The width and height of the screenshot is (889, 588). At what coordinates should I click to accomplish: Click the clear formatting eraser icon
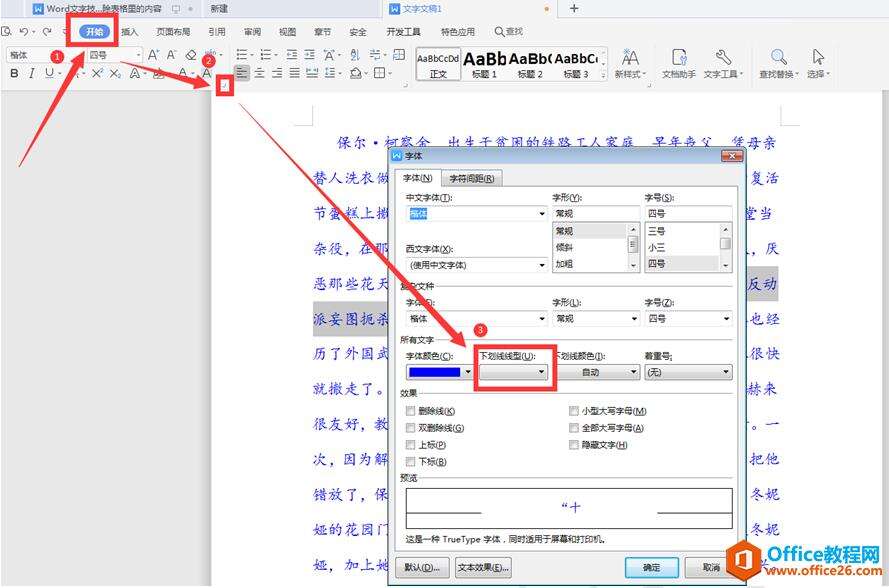point(191,55)
